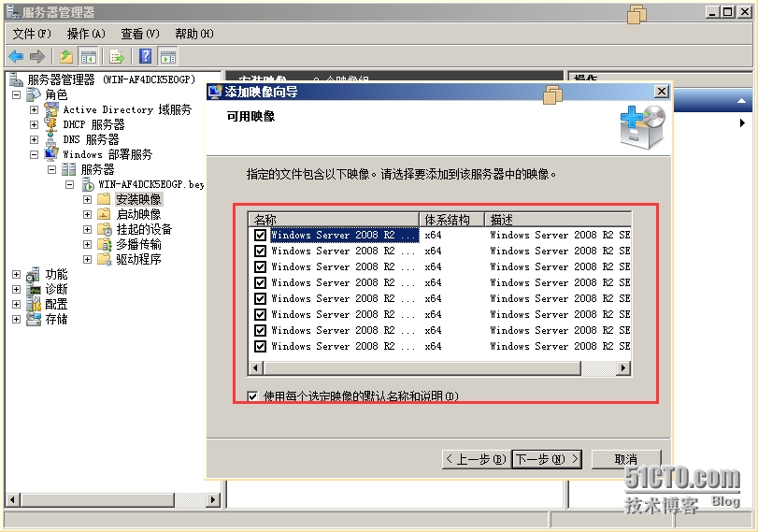This screenshot has width=758, height=532.
Task: Click the 描述 column header
Action: (x=558, y=220)
